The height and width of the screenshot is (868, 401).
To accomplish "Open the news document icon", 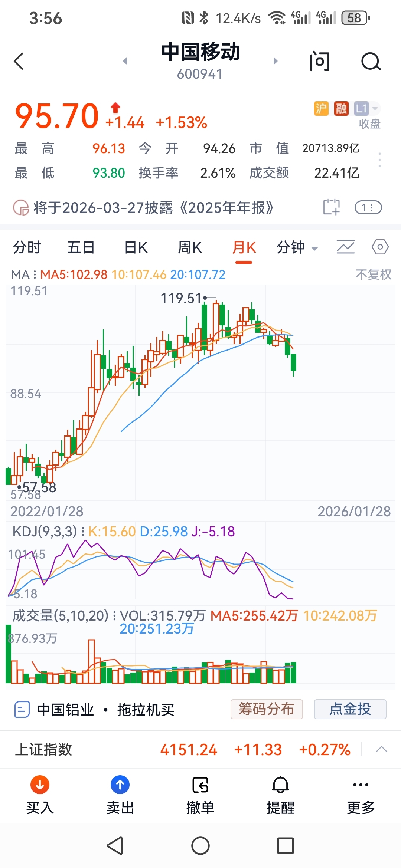I will click(22, 710).
